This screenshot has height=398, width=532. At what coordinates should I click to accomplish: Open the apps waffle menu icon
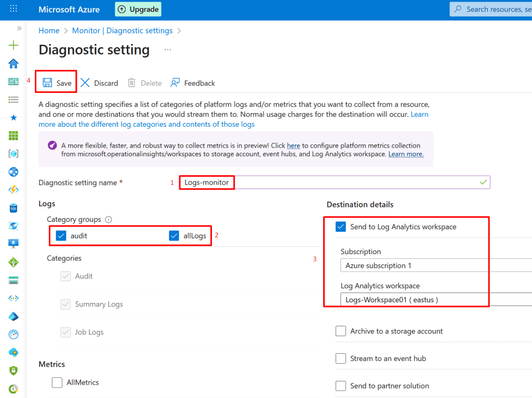pos(14,9)
